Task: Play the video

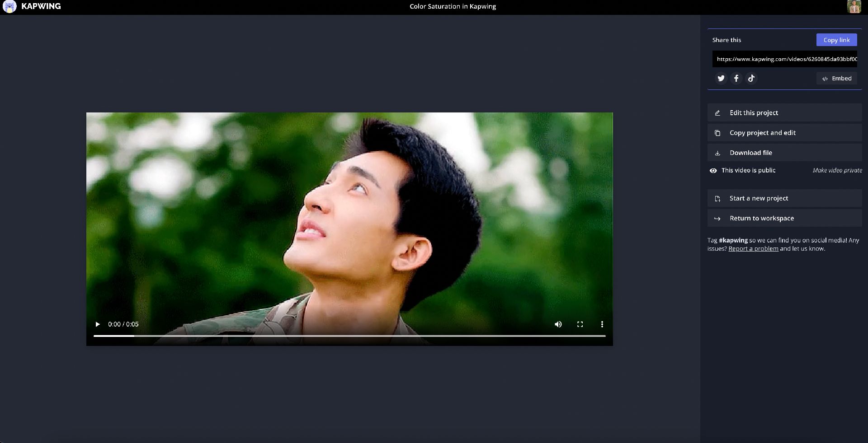Action: [x=98, y=324]
